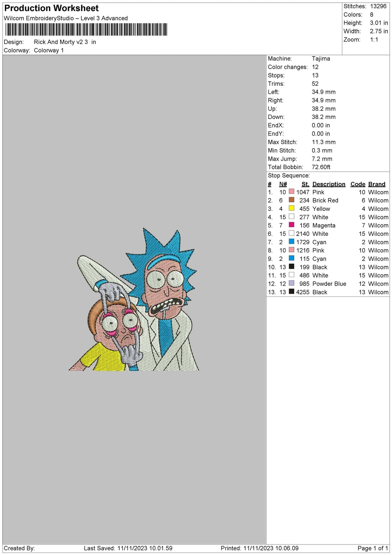392x555 pixels.
Task: Click the barcode under the worksheet title
Action: [86, 29]
